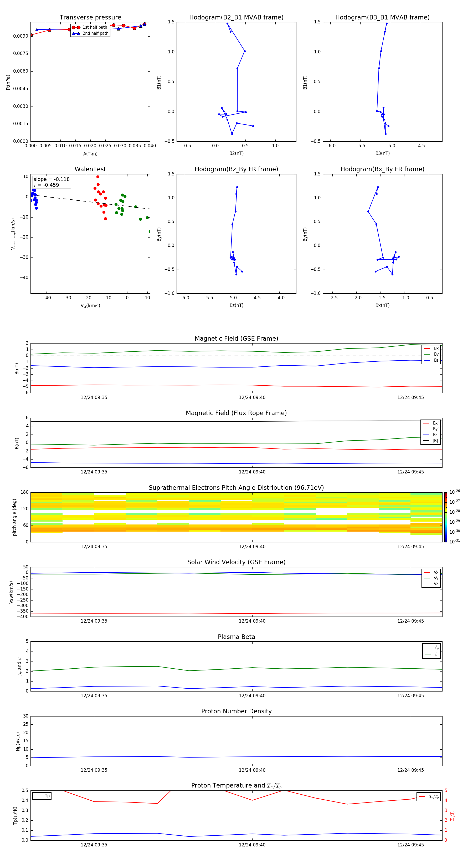
Task: Click "12/24 09:45" tick under Plasma Beta plot
Action: [x=410, y=695]
